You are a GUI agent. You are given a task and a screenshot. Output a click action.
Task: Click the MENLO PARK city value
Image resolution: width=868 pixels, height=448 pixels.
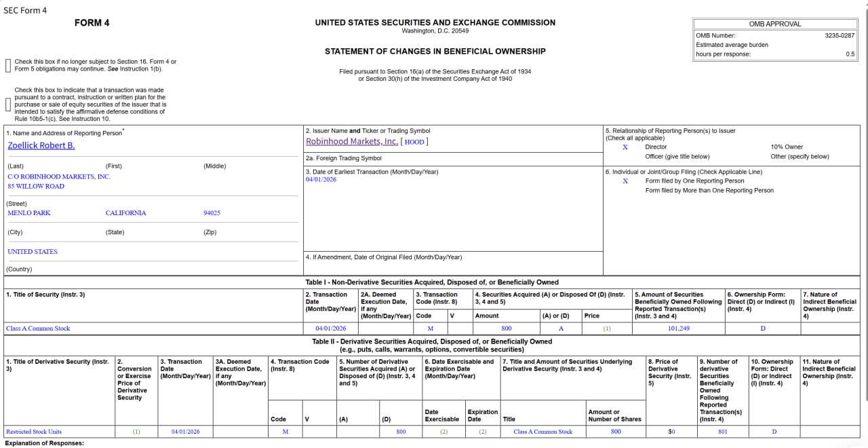pyautogui.click(x=29, y=213)
